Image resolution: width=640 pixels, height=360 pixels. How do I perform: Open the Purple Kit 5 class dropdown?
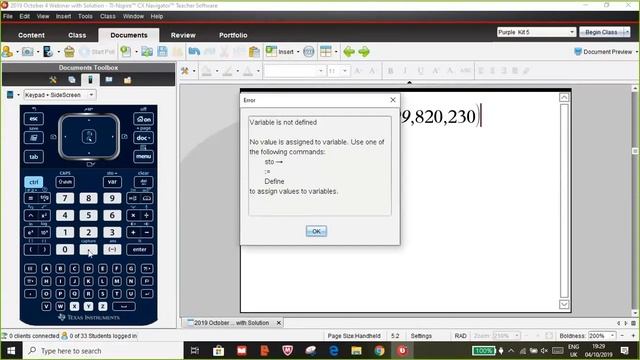coord(536,32)
